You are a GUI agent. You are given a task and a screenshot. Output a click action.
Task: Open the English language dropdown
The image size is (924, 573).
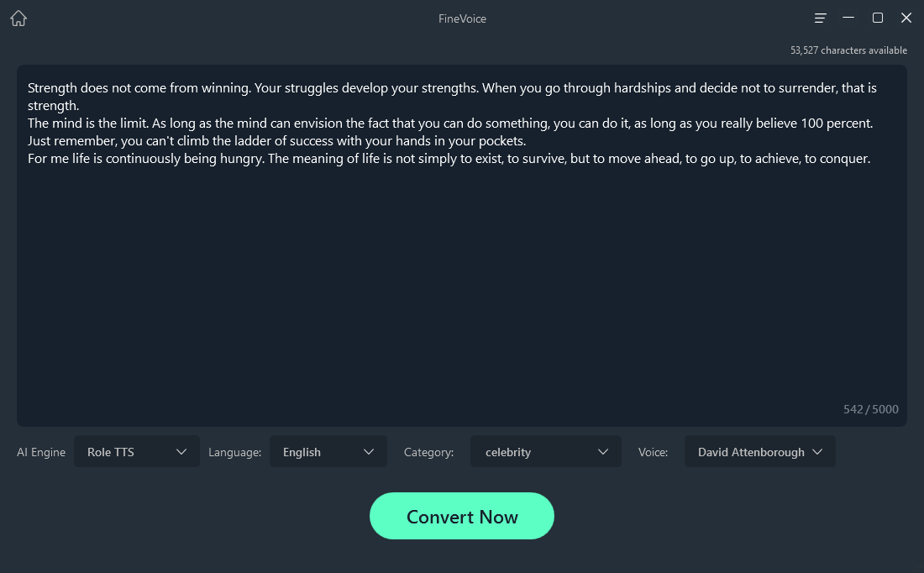315,452
